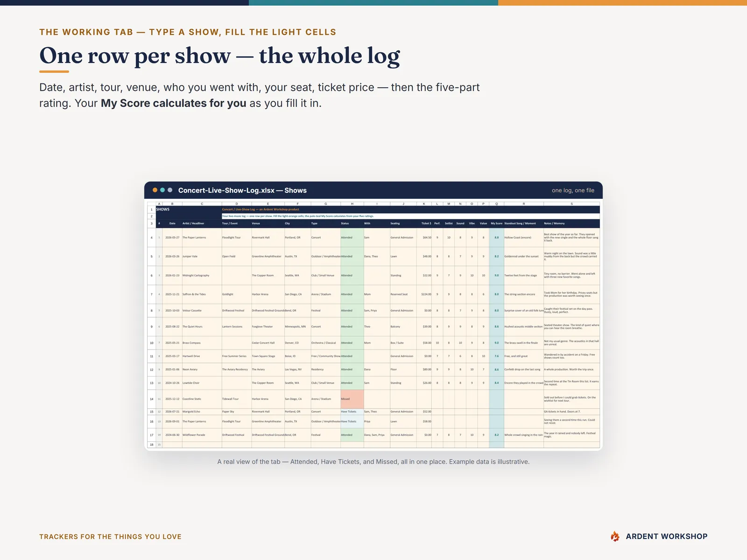Click the Hollow Coast (encore) cell

[524, 238]
